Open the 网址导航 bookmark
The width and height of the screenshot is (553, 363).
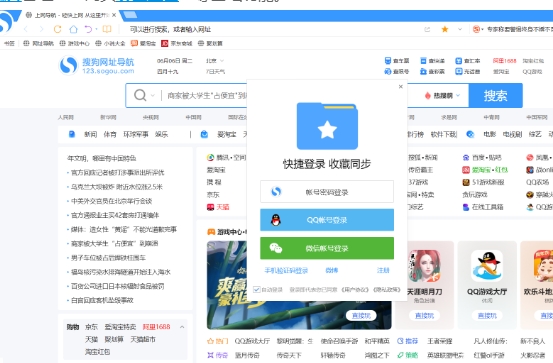(39, 43)
